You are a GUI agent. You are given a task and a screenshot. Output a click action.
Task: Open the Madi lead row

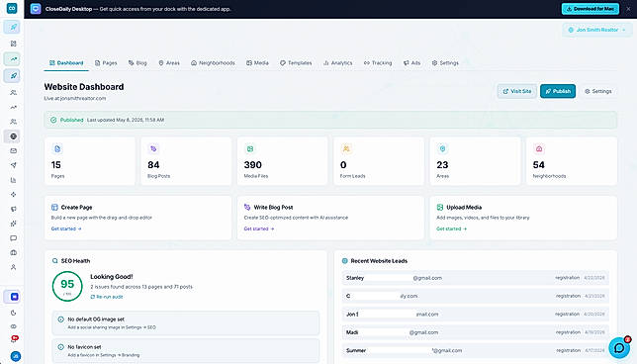pyautogui.click(x=476, y=332)
